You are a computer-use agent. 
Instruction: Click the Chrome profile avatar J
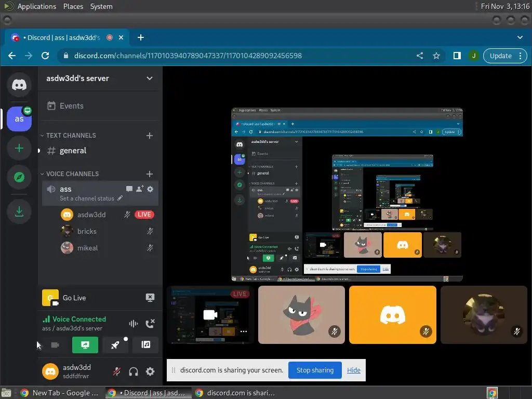pos(474,56)
